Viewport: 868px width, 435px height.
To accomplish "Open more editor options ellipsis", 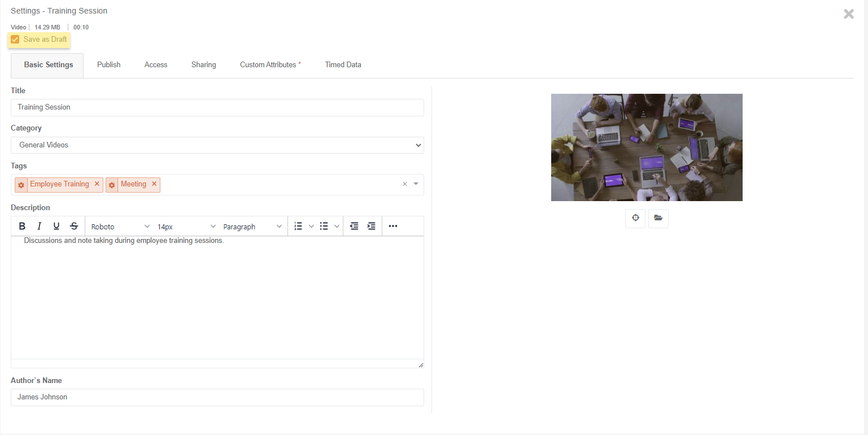I will click(x=393, y=227).
